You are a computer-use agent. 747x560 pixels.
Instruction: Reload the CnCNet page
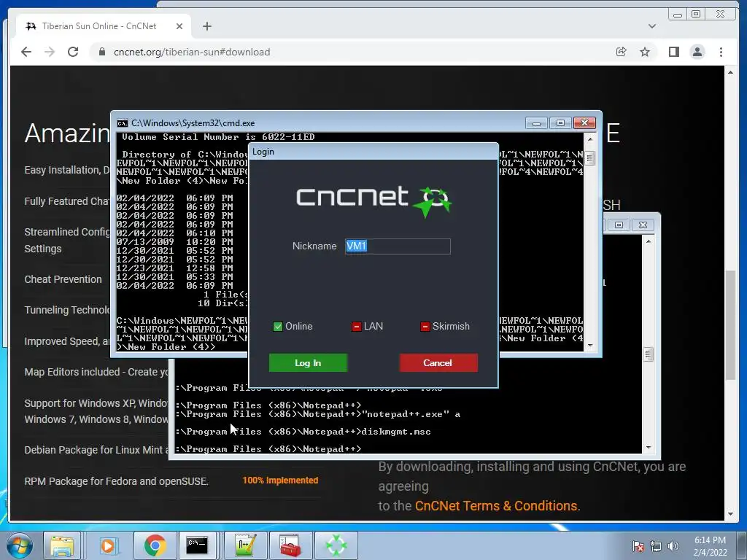point(73,52)
